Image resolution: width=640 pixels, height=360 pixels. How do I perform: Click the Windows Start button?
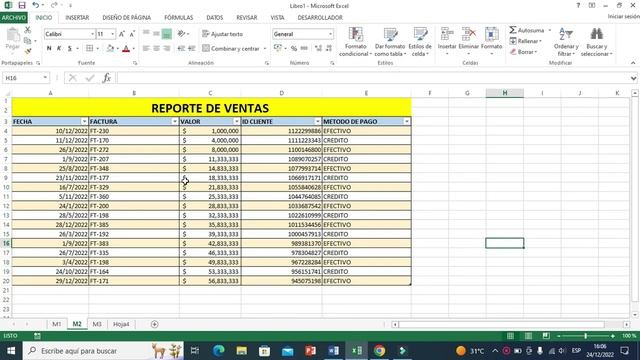(11, 351)
